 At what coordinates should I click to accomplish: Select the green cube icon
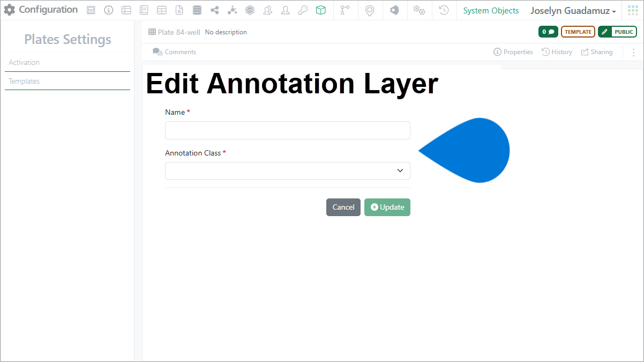click(320, 10)
